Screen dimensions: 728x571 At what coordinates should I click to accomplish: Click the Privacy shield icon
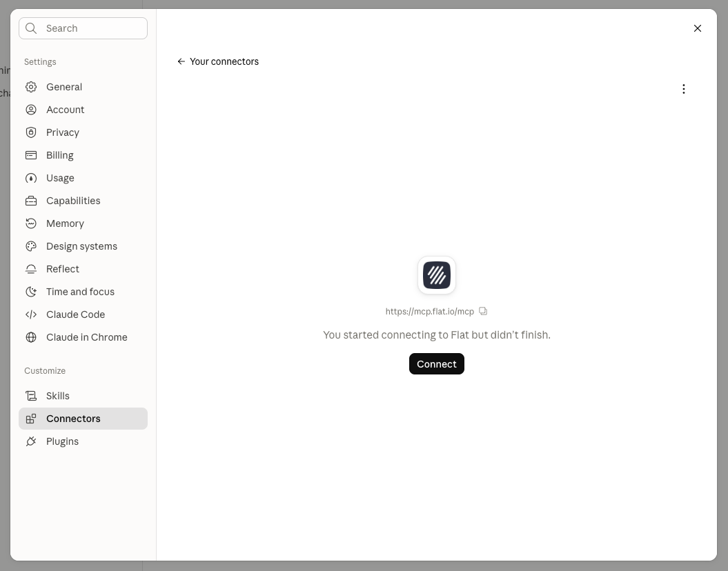coord(31,132)
